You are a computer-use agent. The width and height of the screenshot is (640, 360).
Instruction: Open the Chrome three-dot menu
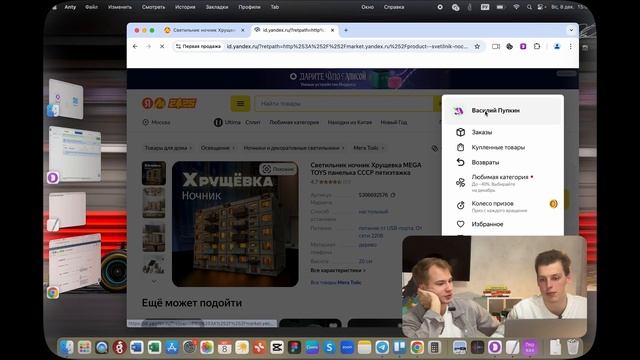[x=571, y=47]
